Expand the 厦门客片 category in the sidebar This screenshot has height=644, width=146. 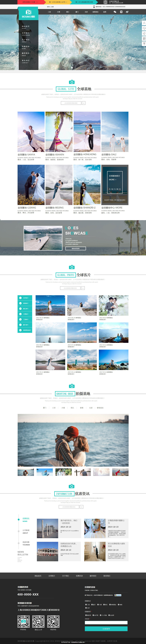point(25,325)
